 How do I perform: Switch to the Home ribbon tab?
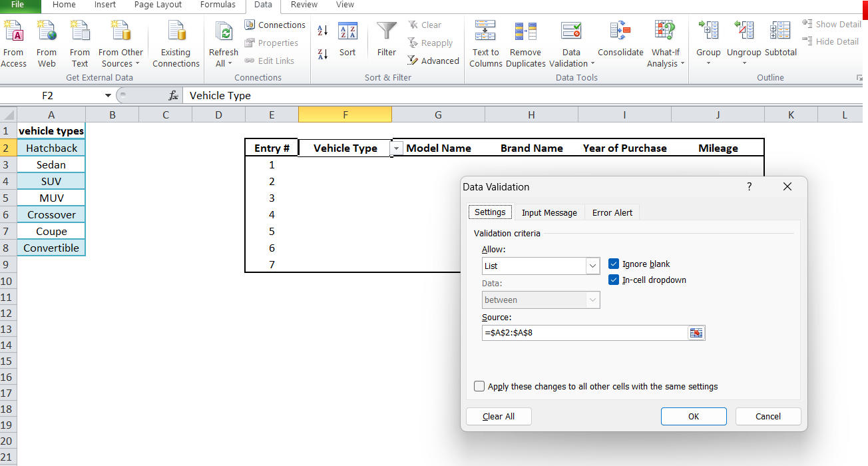pos(64,5)
